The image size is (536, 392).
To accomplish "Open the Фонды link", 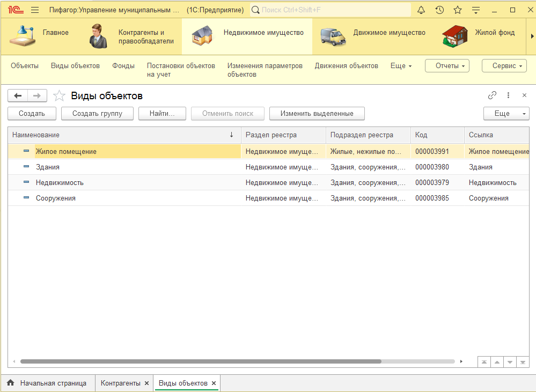I will coord(123,65).
